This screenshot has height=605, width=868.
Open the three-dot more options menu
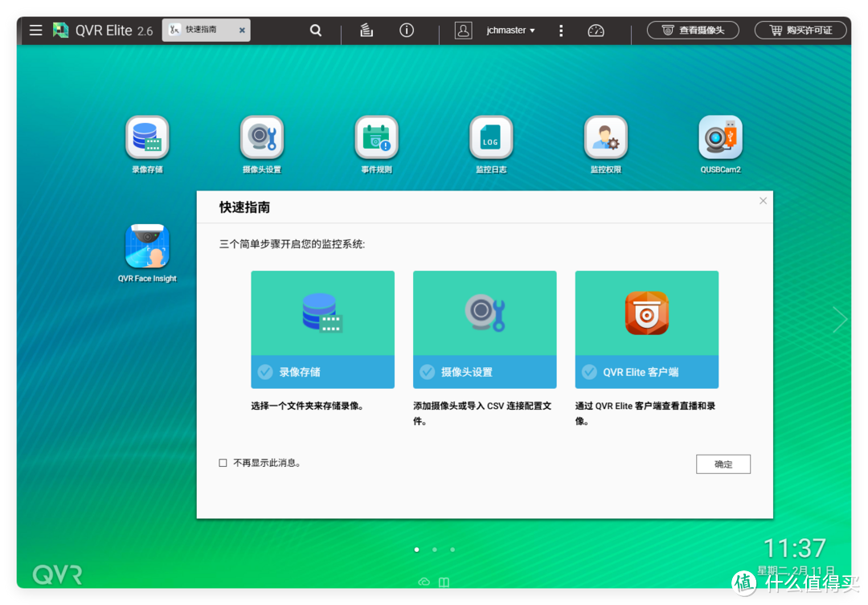[561, 31]
